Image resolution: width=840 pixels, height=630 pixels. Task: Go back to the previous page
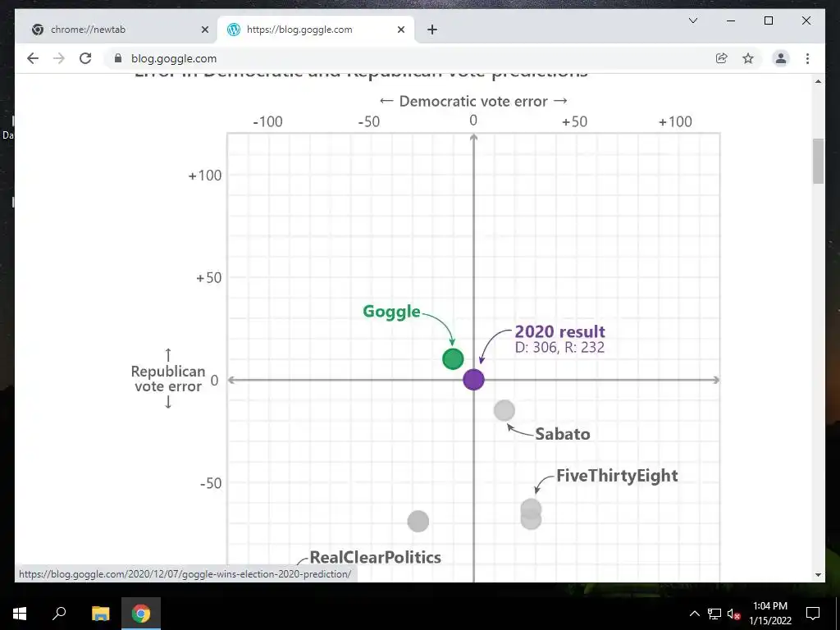(33, 58)
